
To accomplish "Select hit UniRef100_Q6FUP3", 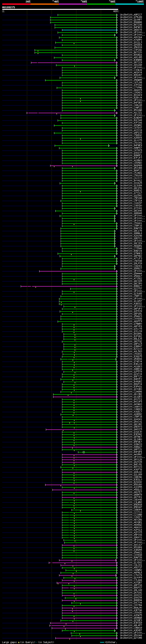I will tap(131, 309).
